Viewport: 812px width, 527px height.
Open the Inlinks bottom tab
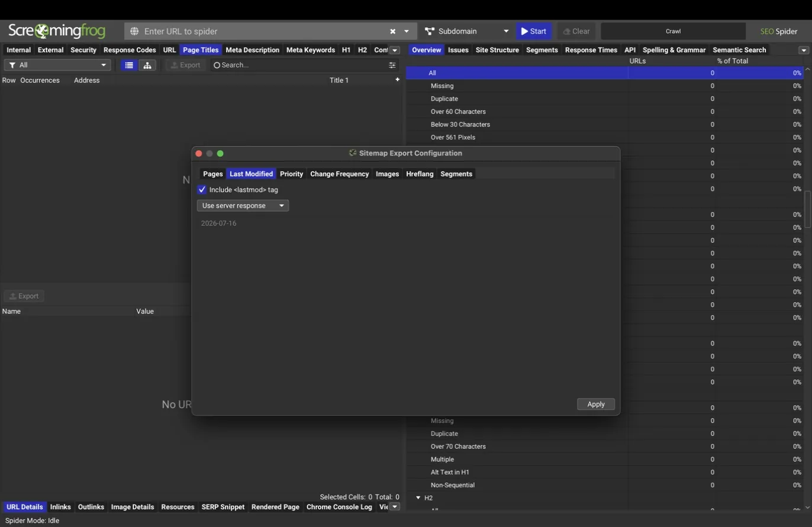[60, 507]
